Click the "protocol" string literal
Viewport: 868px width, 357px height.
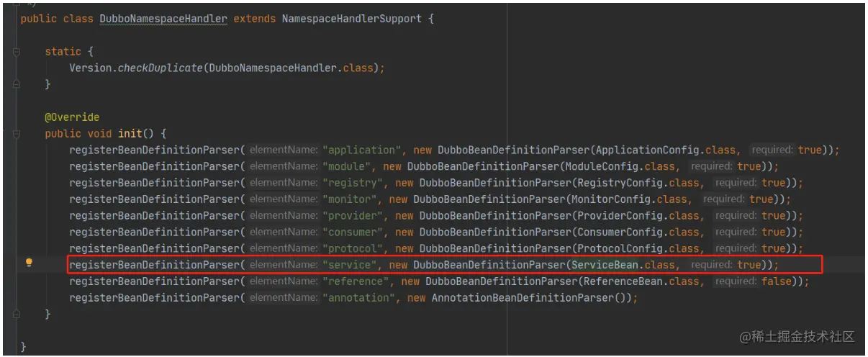(353, 249)
